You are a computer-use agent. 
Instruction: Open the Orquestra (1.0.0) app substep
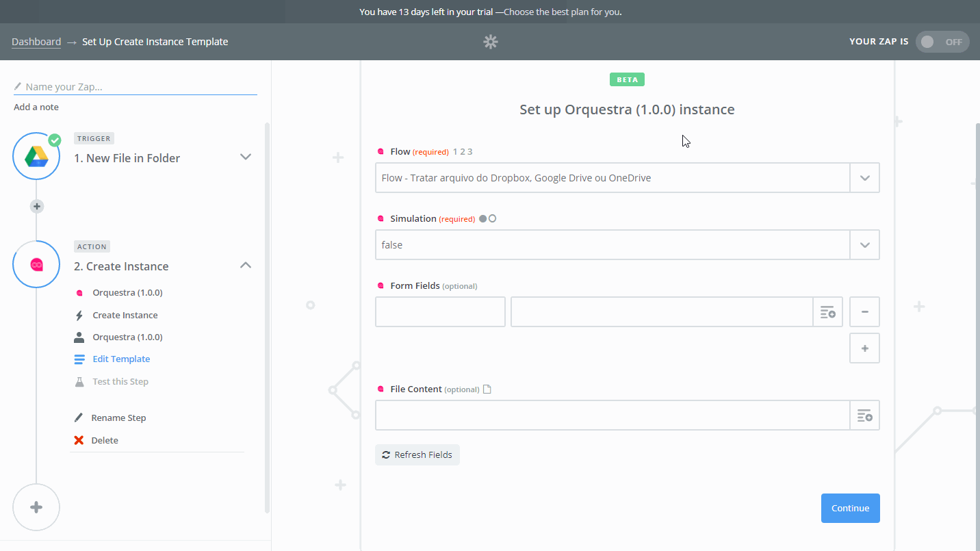[x=127, y=293]
